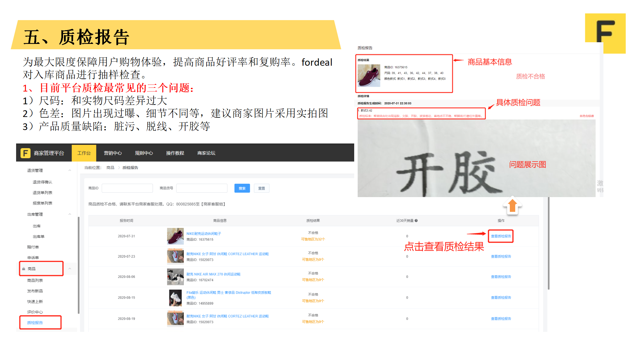View 查看质检报告 for 2020-08-06 row
Viewport: 644px width, 362px height.
tap(501, 277)
